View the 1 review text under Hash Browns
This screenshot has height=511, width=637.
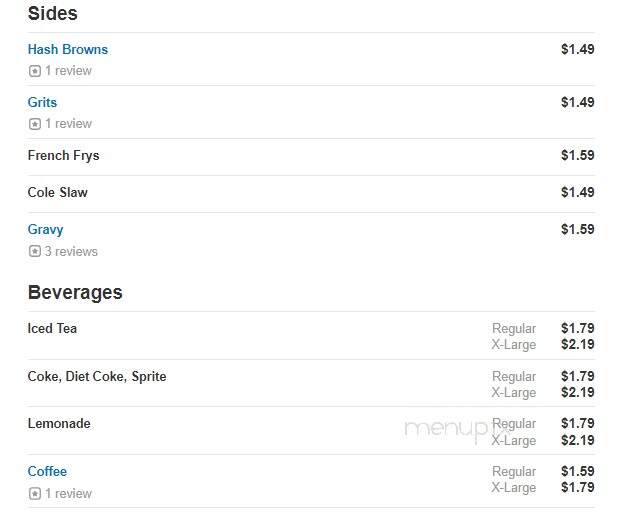click(x=68, y=71)
